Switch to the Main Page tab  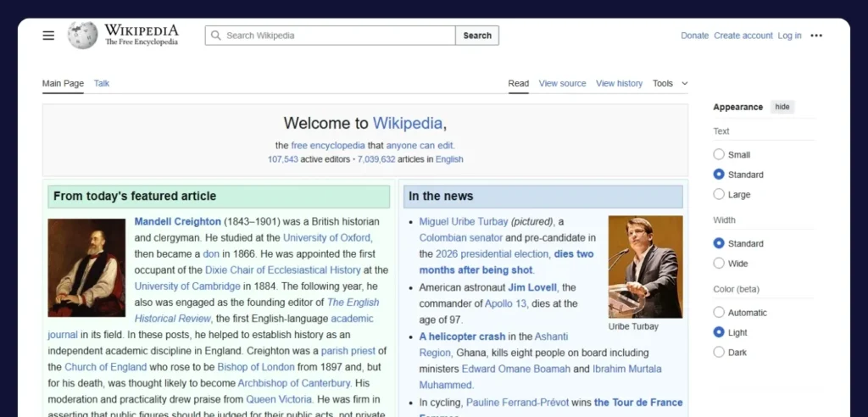63,84
